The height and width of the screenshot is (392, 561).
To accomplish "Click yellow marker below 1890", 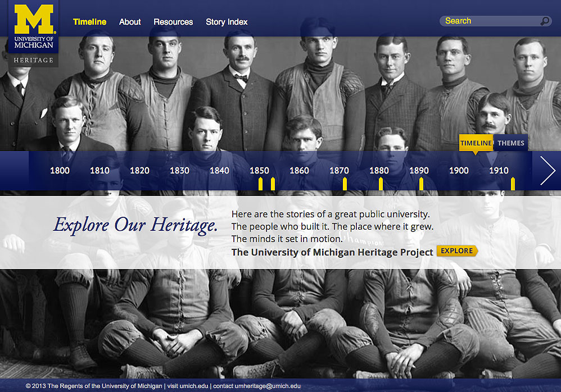I will (x=421, y=184).
